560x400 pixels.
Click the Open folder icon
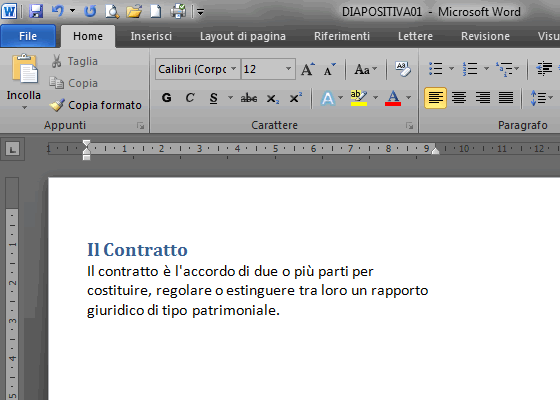[134, 11]
